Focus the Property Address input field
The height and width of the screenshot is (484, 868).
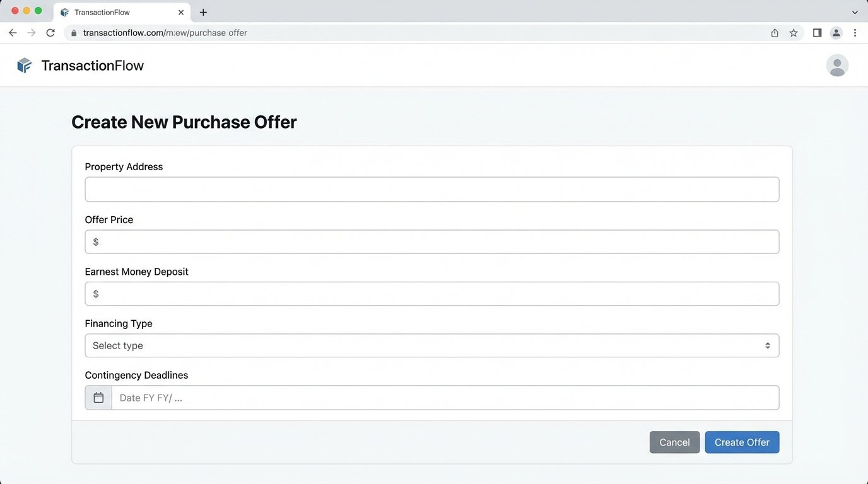pos(431,189)
